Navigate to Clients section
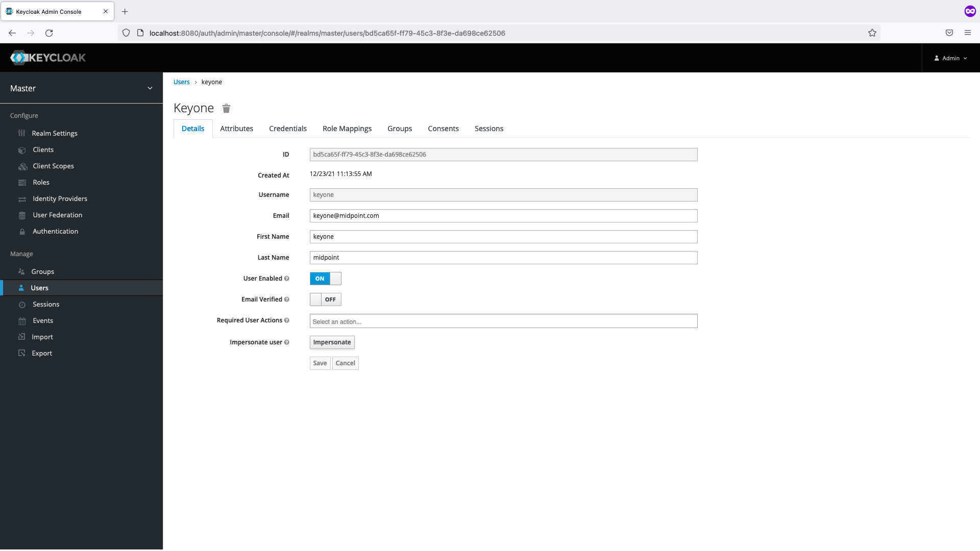Viewport: 980px width, 551px height. pyautogui.click(x=42, y=148)
